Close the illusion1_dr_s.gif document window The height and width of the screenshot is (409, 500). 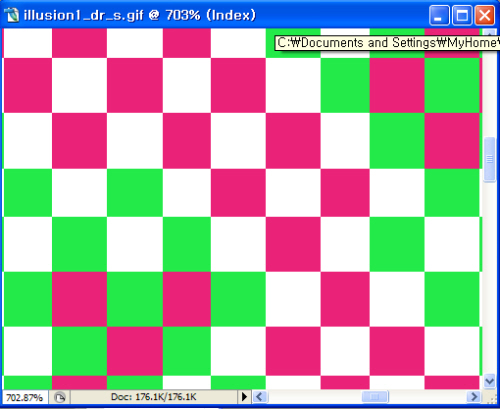[x=484, y=15]
